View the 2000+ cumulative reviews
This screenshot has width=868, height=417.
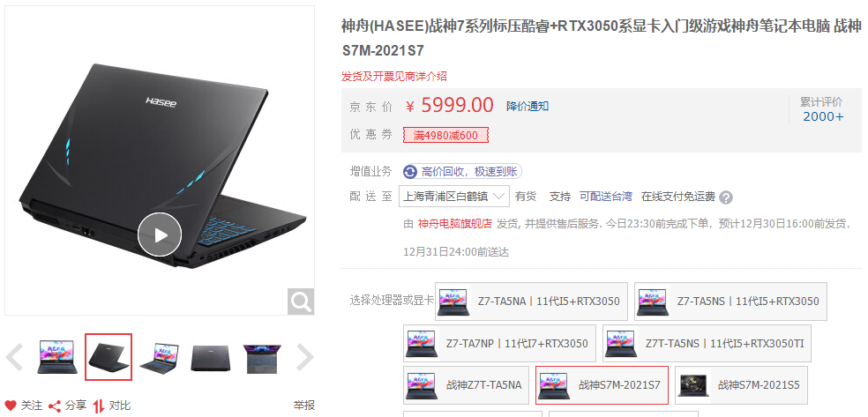tap(823, 116)
